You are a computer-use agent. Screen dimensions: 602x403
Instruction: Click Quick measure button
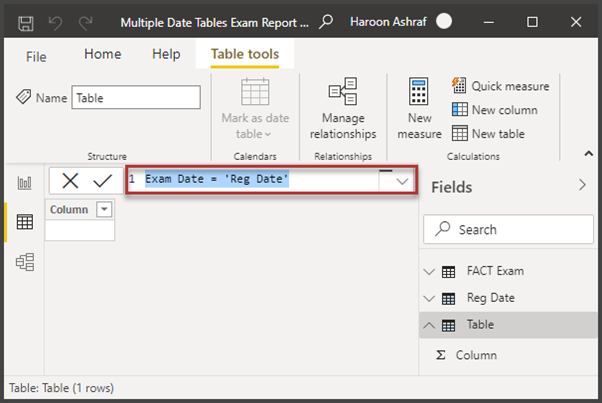(500, 86)
